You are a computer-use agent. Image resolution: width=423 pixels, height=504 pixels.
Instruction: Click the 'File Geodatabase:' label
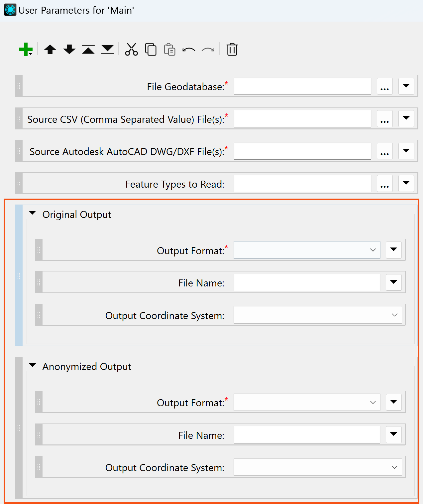pos(186,87)
